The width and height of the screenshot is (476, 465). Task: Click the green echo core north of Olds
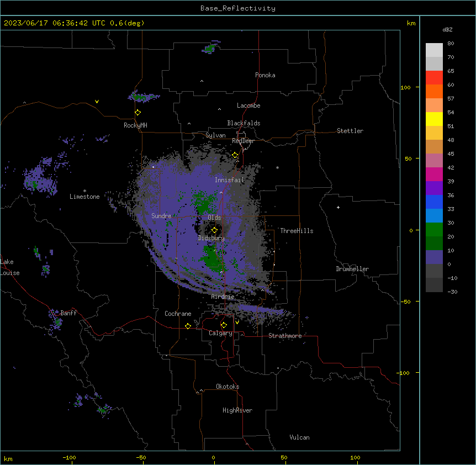(x=203, y=203)
